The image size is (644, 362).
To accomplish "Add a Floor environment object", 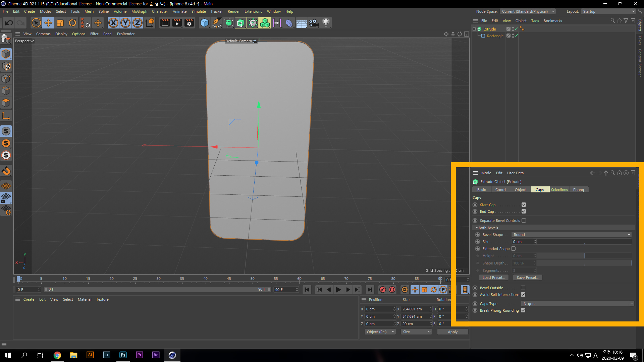I will click(302, 23).
